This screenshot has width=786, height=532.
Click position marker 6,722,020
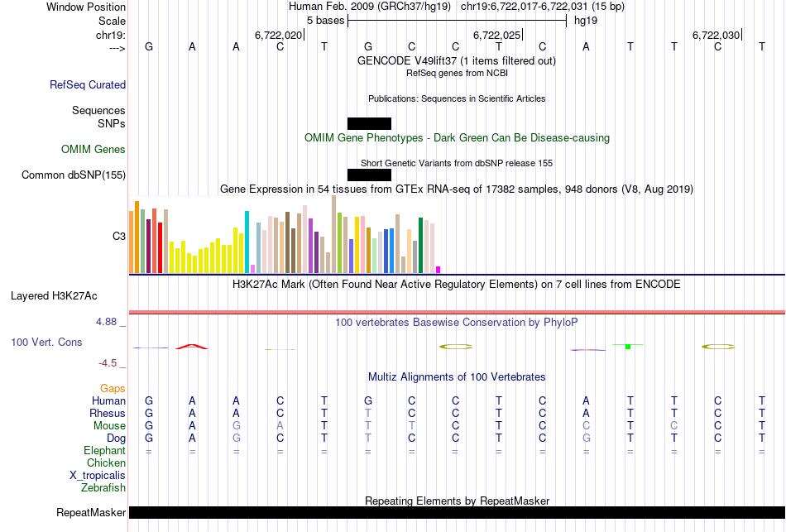[279, 35]
